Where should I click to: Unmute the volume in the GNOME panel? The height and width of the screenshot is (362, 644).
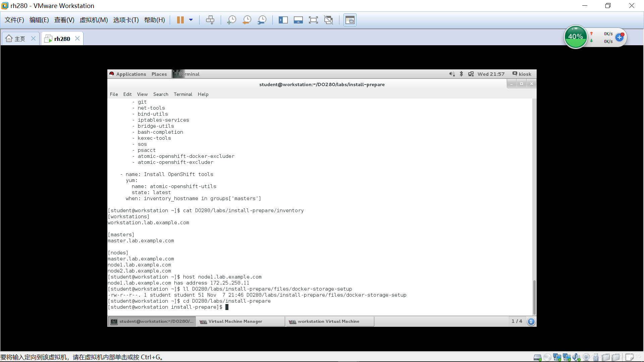coord(452,74)
